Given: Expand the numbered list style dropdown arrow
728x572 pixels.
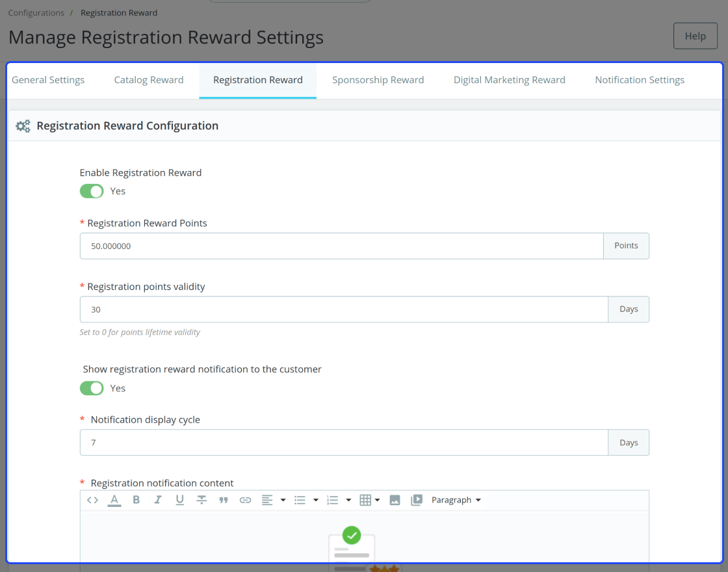Looking at the screenshot, I should point(348,500).
